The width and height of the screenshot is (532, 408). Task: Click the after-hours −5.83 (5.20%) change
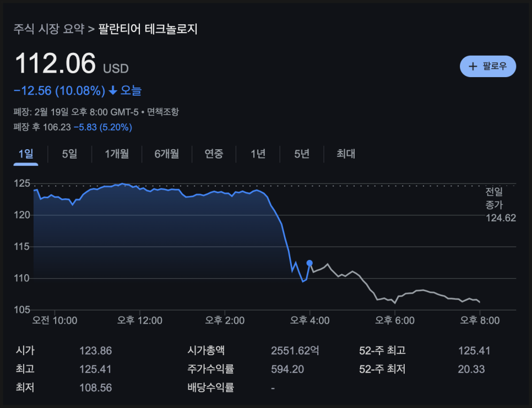pyautogui.click(x=103, y=127)
